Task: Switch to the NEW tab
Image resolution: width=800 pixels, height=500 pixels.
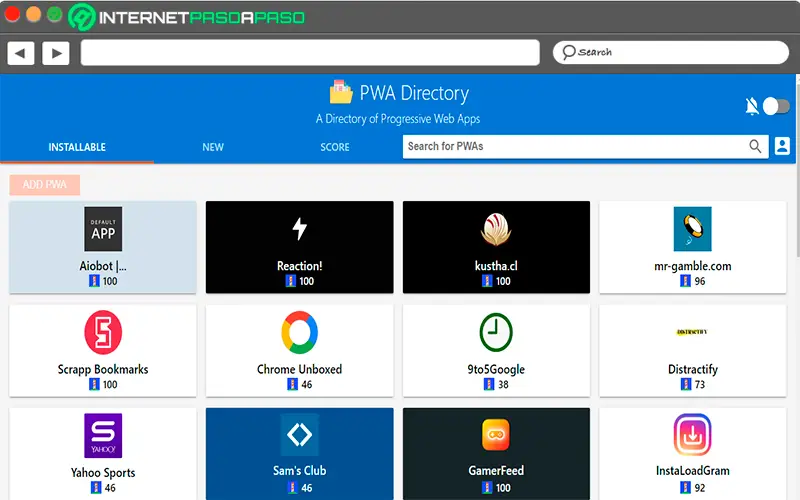Action: [x=213, y=147]
